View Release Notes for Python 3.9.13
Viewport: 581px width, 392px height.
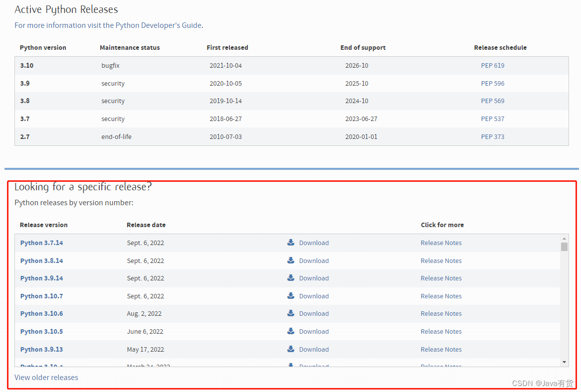[x=441, y=349]
